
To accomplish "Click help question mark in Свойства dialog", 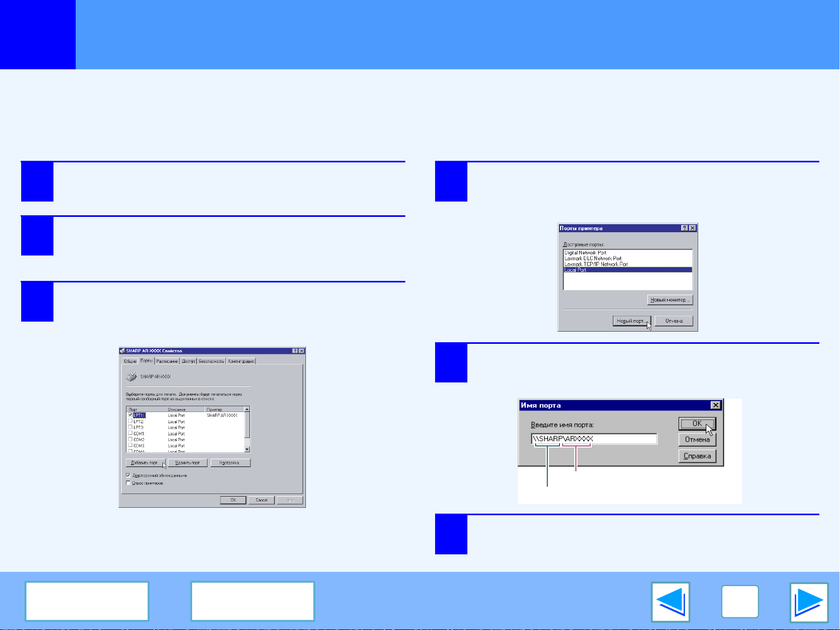I will click(x=295, y=351).
